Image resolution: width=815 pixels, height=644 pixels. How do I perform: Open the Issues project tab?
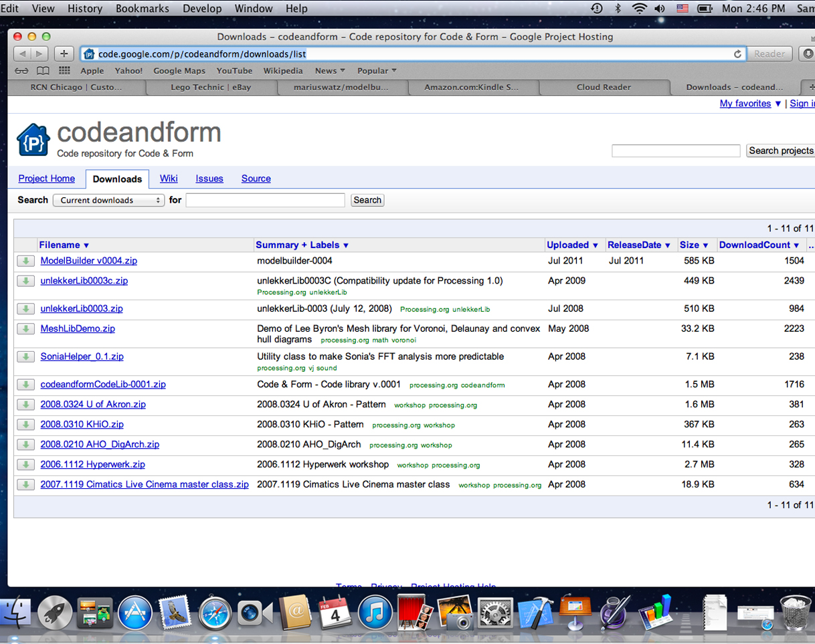coord(209,179)
